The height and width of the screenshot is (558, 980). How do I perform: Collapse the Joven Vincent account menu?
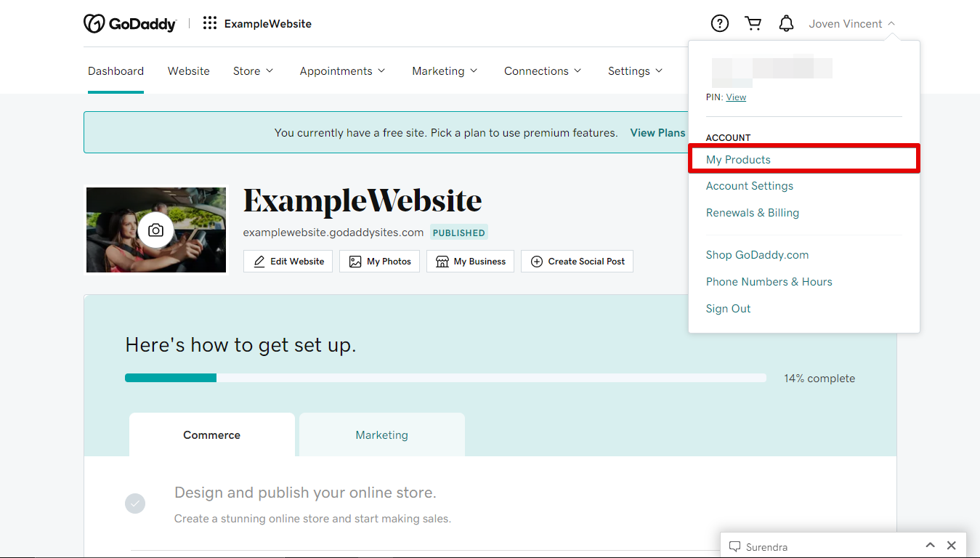click(851, 23)
